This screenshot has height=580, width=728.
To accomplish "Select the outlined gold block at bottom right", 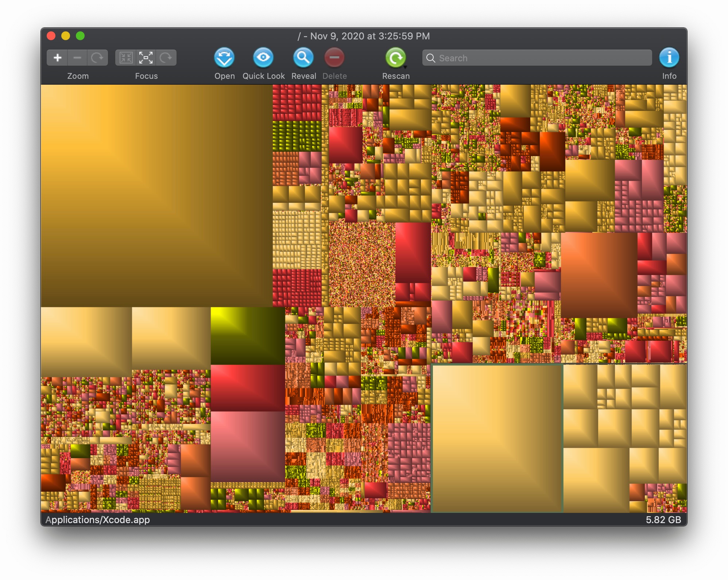I will click(497, 438).
